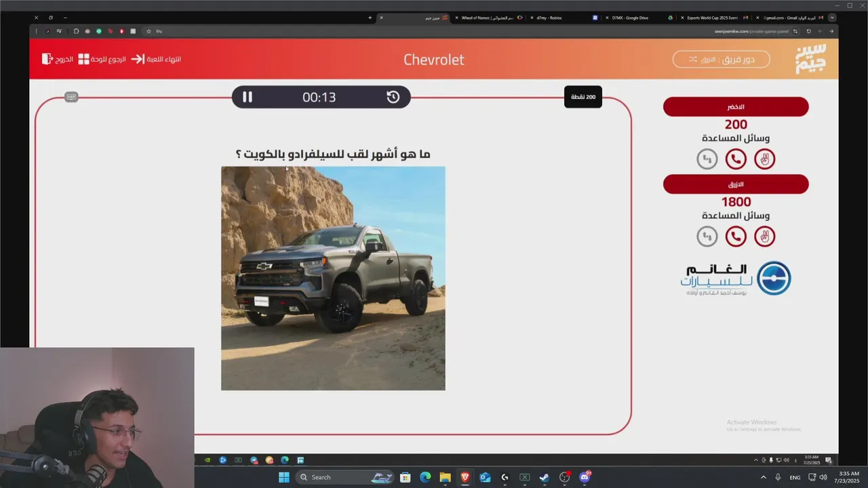Click the taskbar Search box
868x488 pixels.
pos(345,477)
